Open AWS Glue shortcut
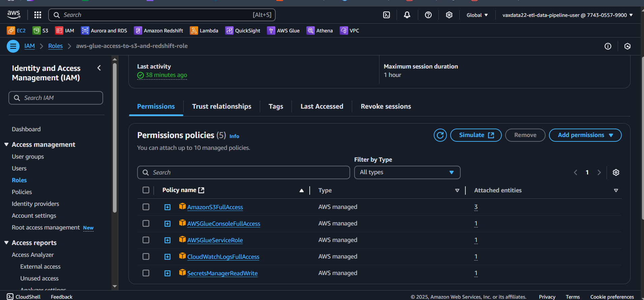 [x=283, y=31]
